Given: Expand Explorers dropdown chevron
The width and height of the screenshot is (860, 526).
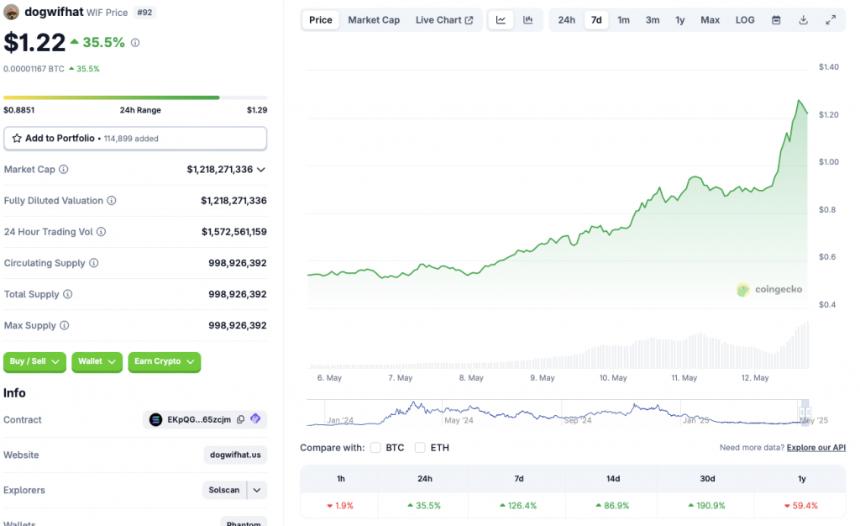Looking at the screenshot, I should point(257,490).
